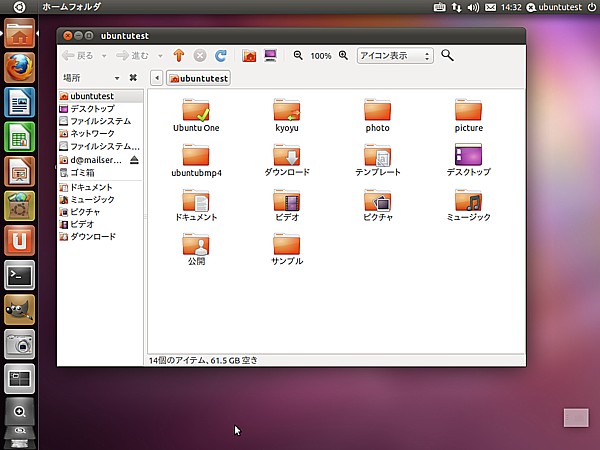Select ダウンロード bookmark in the sidebar
Viewport: 600px width, 450px height.
tap(100, 236)
